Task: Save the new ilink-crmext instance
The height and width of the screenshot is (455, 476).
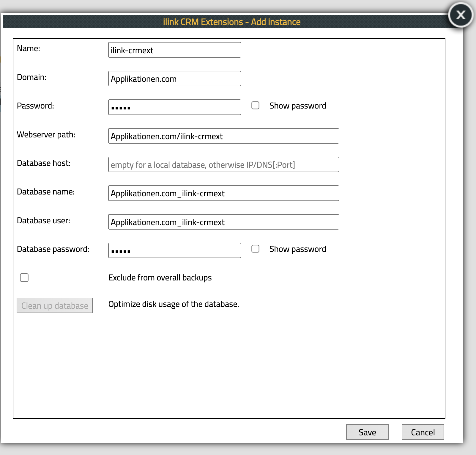Action: (x=367, y=432)
